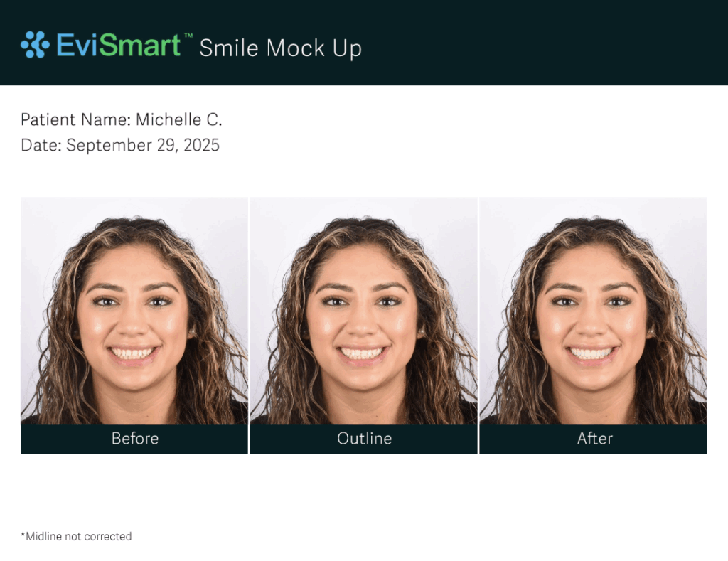Click the patient name text Michelle C.
This screenshot has width=728, height=561.
point(178,120)
